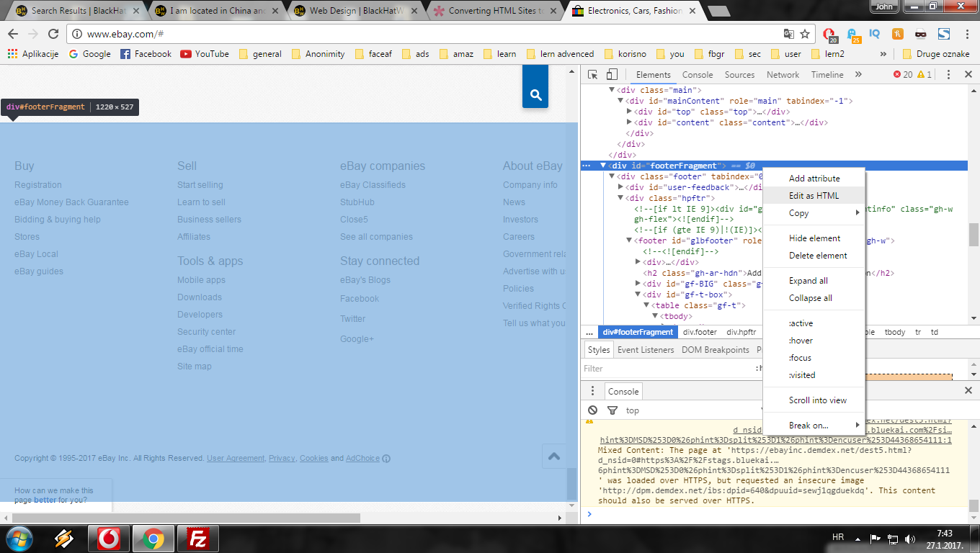Open the console drawer three-dot menu
The image size is (980, 553).
[x=592, y=391]
